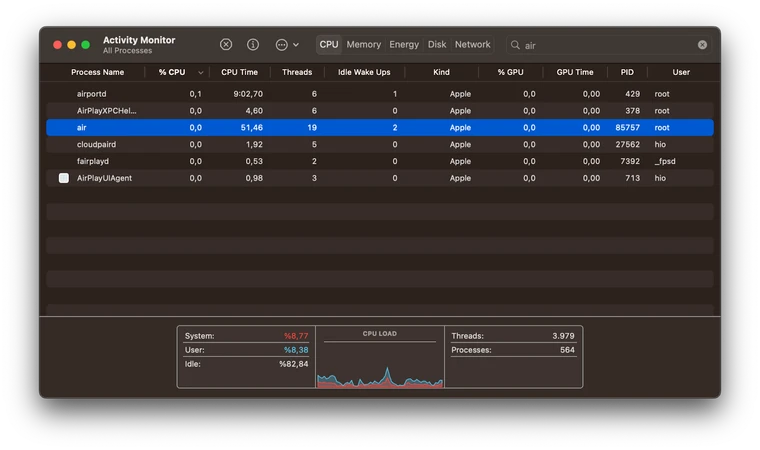
Task: Click the red close window button
Action: 57,45
